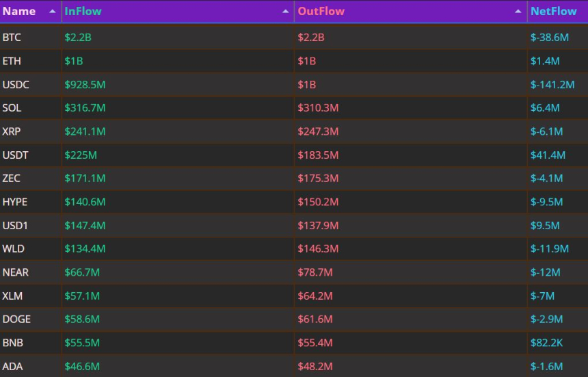Viewport: 588px width, 377px height.
Task: Click the OutFlow column sort arrow
Action: click(x=518, y=11)
